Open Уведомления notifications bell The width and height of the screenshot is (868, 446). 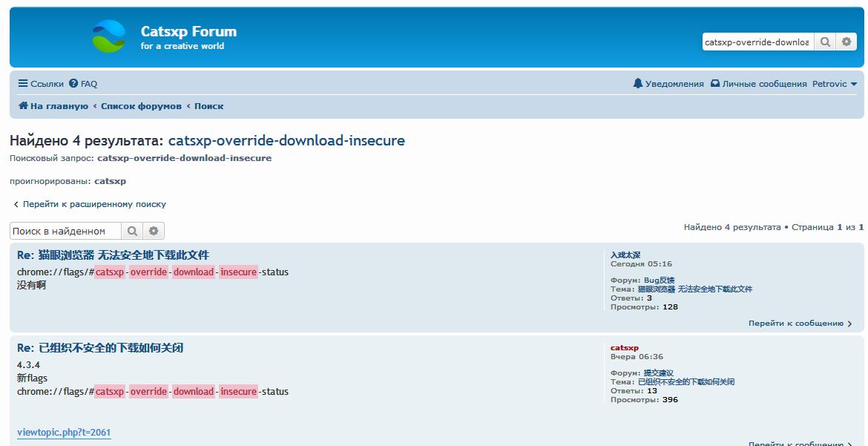pos(668,84)
